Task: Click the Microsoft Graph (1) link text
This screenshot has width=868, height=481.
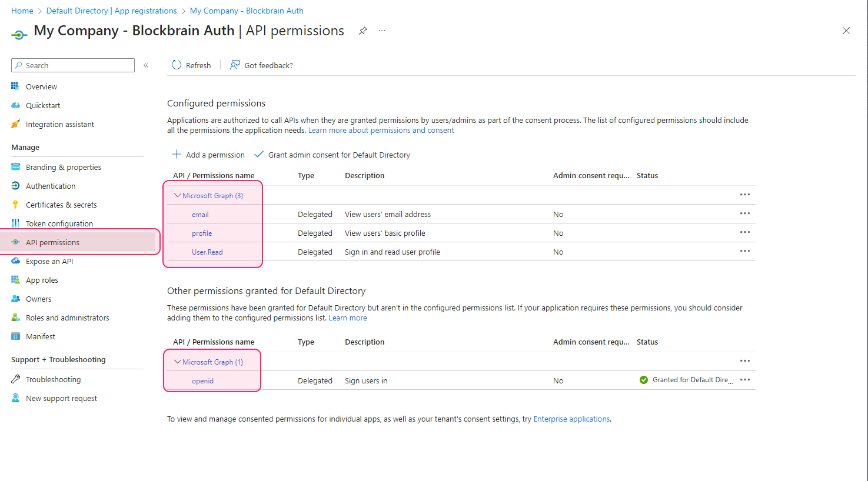Action: point(212,362)
